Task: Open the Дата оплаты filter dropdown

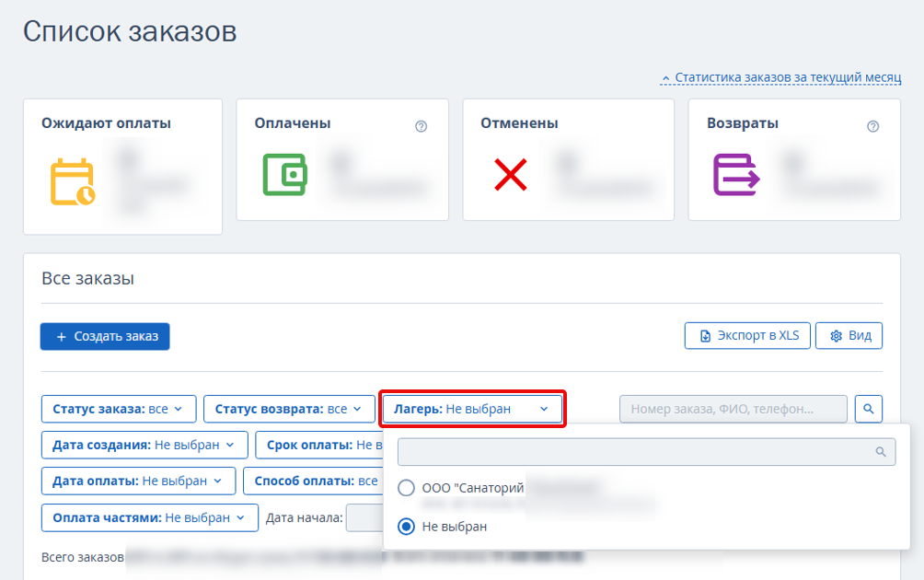Action: [x=138, y=481]
